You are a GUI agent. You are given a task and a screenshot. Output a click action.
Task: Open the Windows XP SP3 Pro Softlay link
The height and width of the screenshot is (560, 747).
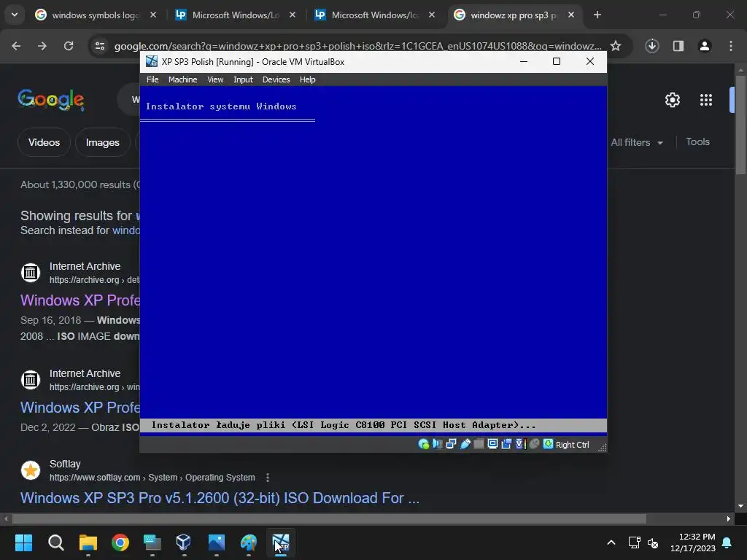coord(220,497)
